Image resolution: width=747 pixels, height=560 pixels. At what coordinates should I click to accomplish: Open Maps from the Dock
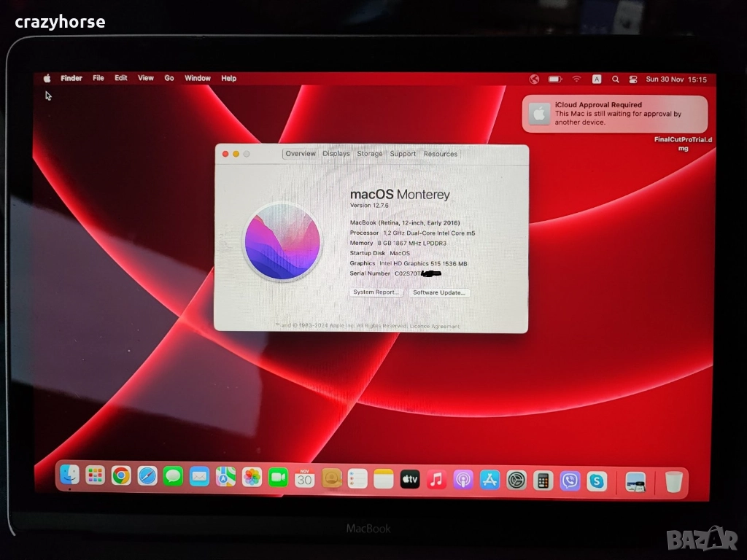pos(226,477)
